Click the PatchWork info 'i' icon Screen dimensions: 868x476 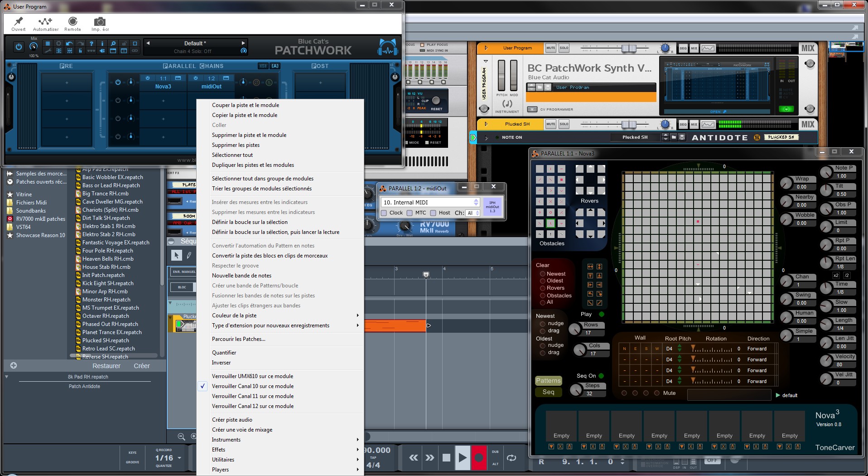102,44
